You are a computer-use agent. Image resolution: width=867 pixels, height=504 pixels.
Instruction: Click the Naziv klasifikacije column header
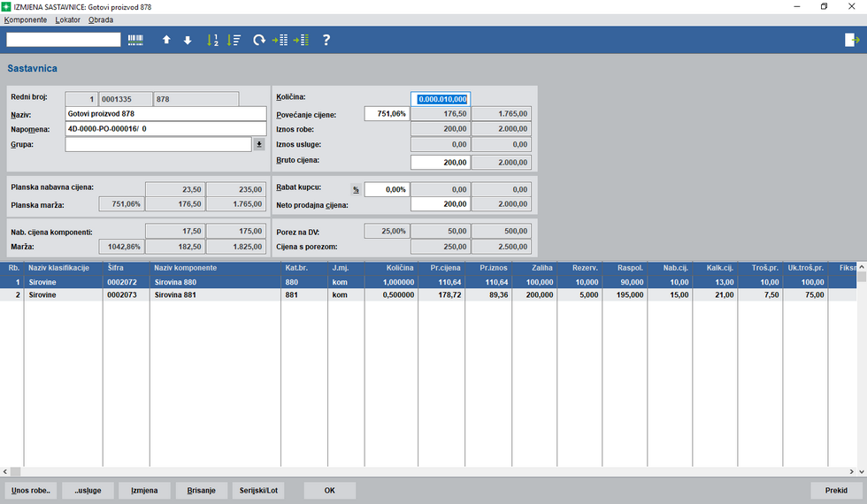63,268
